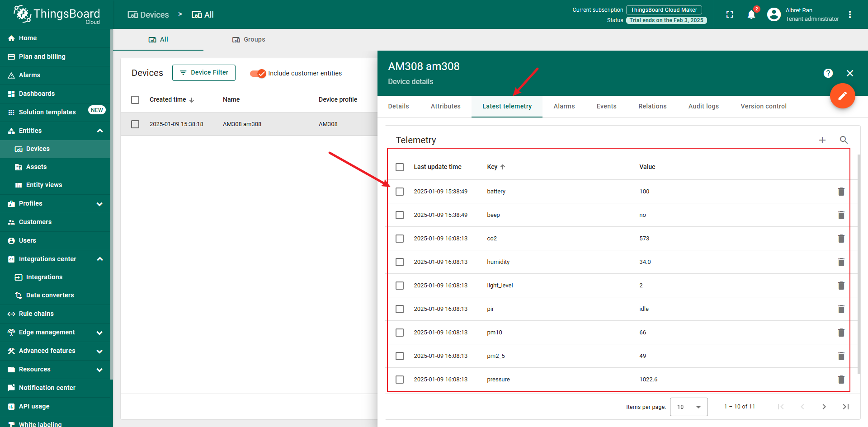Check the co2 telemetry checkbox
This screenshot has width=868, height=427.
[x=400, y=239]
